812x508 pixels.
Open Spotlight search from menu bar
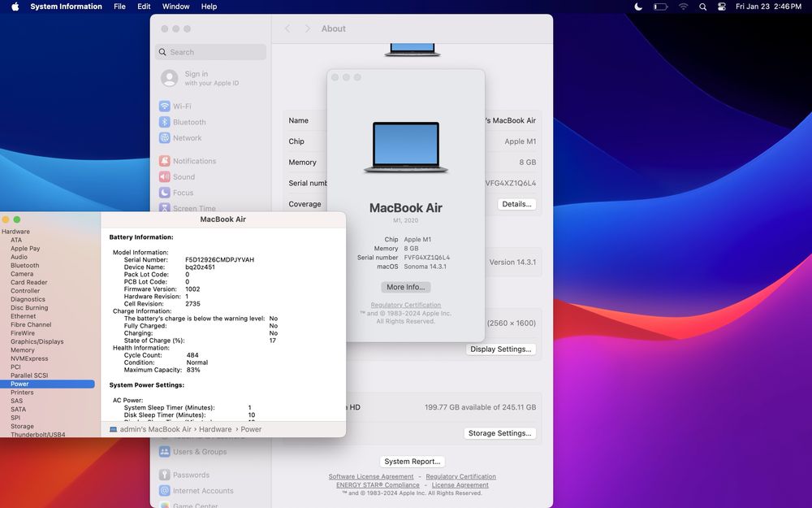click(x=702, y=7)
